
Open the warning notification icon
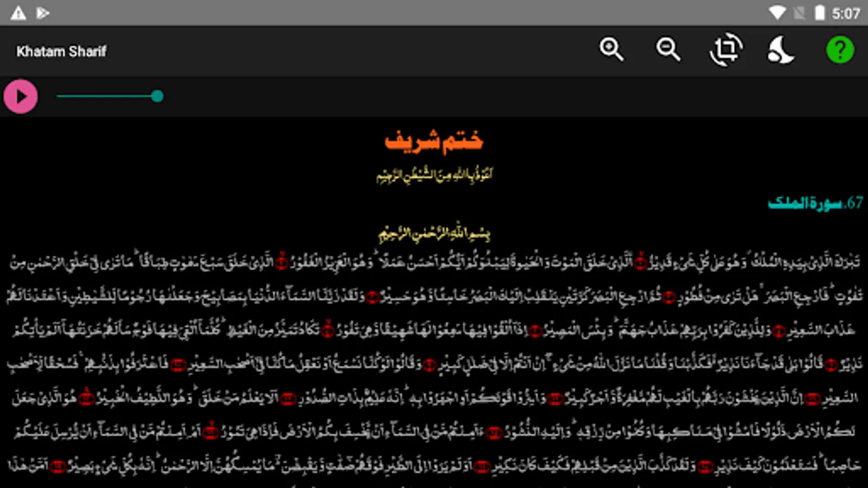18,13
